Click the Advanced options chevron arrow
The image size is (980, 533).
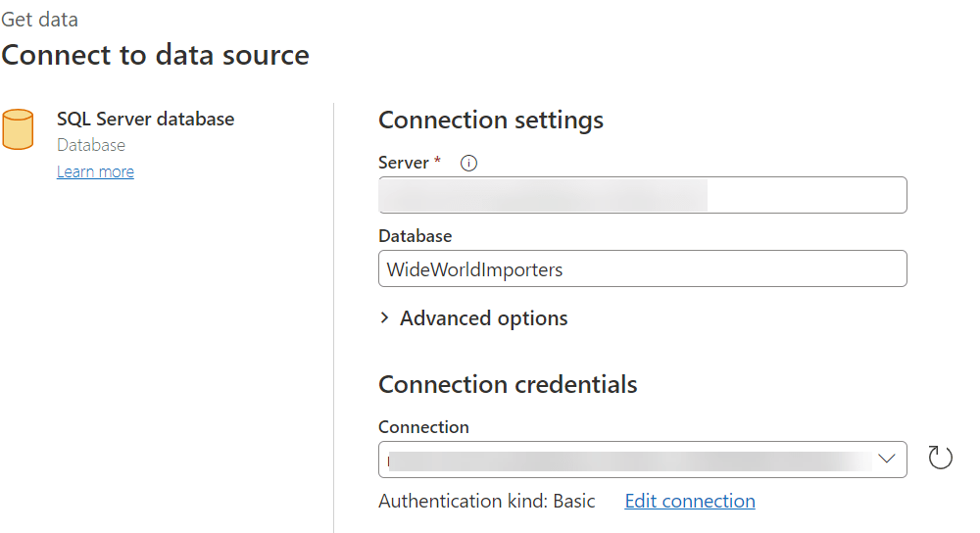coord(385,318)
